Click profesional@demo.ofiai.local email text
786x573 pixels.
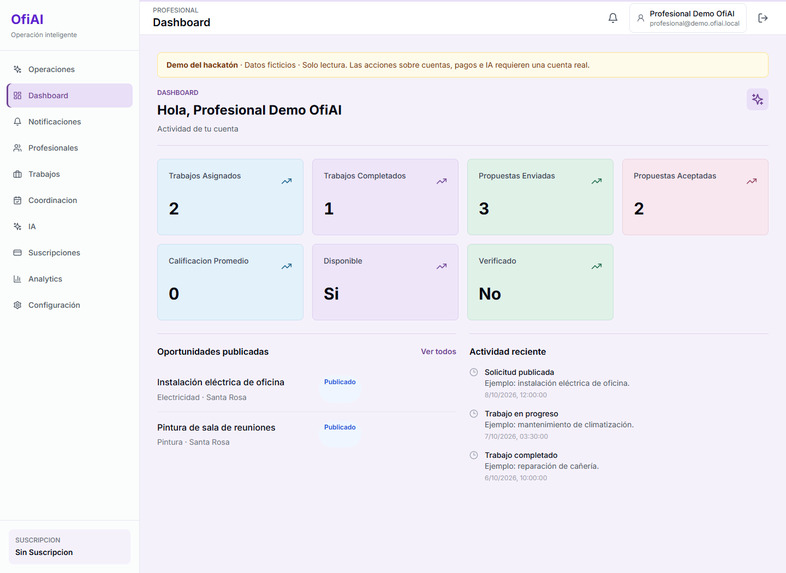(694, 24)
